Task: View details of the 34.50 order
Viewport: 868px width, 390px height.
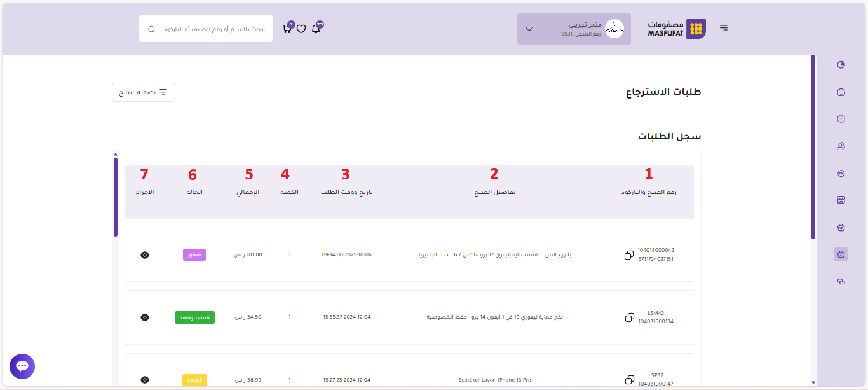Action: [145, 317]
